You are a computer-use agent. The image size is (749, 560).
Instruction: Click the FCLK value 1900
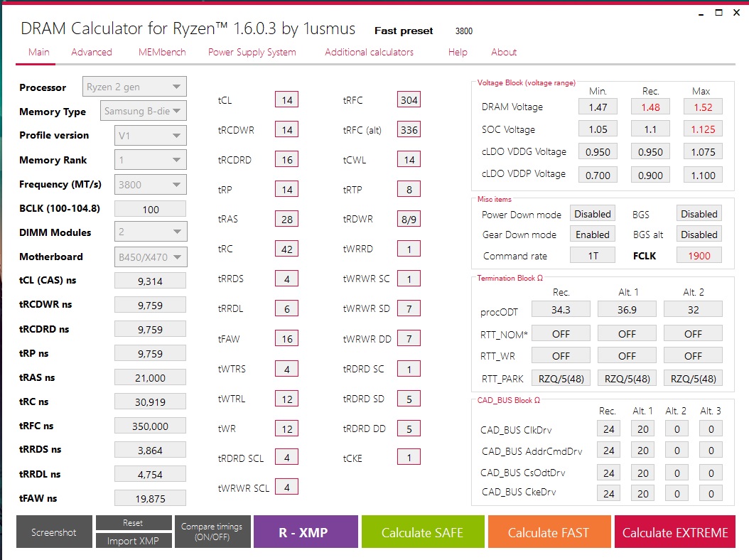pos(699,256)
